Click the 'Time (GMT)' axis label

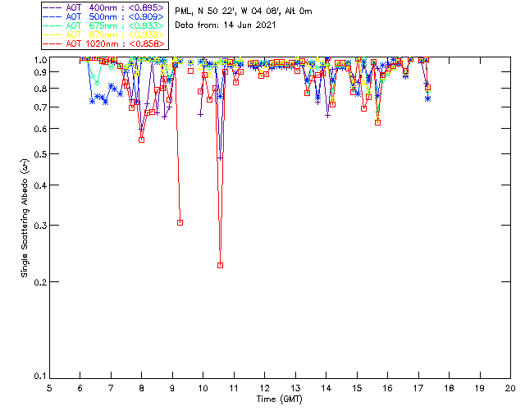pyautogui.click(x=279, y=399)
